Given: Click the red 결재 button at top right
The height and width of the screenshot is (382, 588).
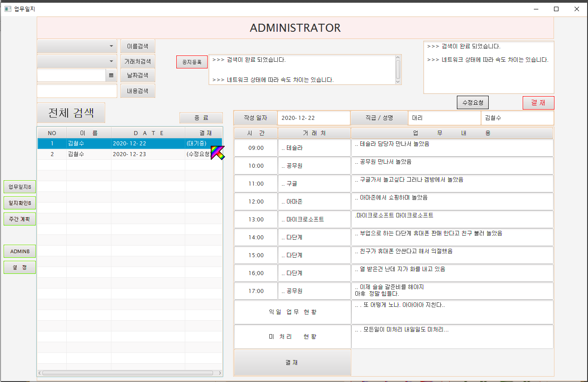Looking at the screenshot, I should point(538,103).
